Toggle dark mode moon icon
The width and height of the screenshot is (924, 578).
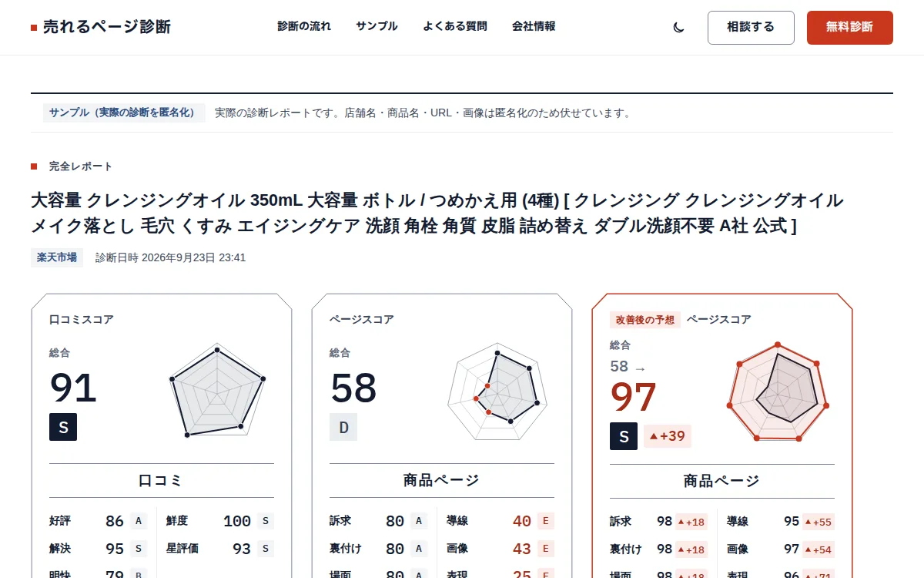[x=678, y=27]
